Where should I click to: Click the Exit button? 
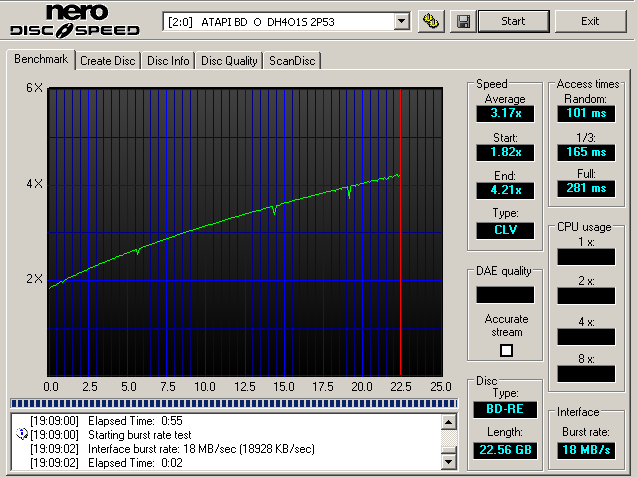590,21
